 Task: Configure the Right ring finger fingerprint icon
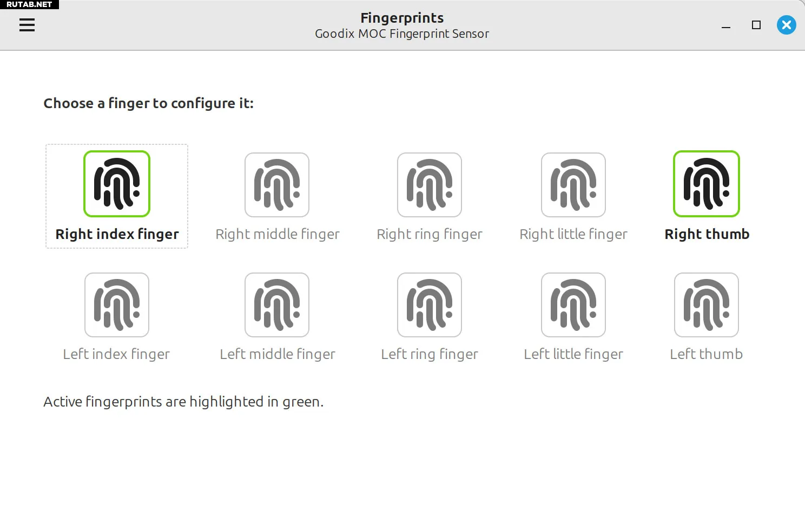tap(430, 185)
